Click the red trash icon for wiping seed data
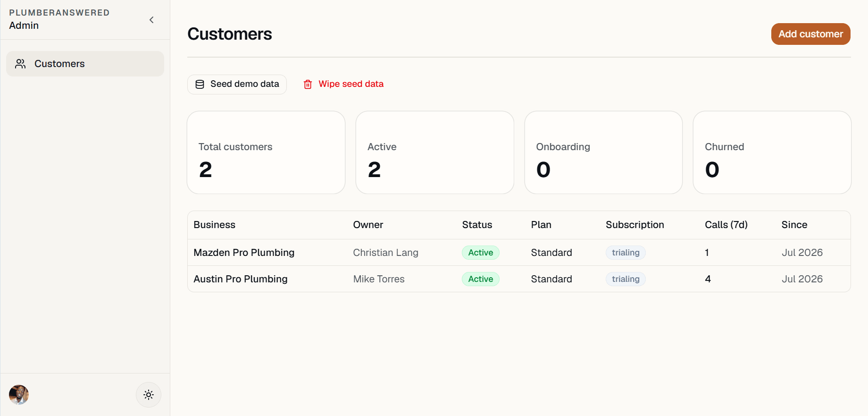Viewport: 868px width, 416px height. (308, 84)
